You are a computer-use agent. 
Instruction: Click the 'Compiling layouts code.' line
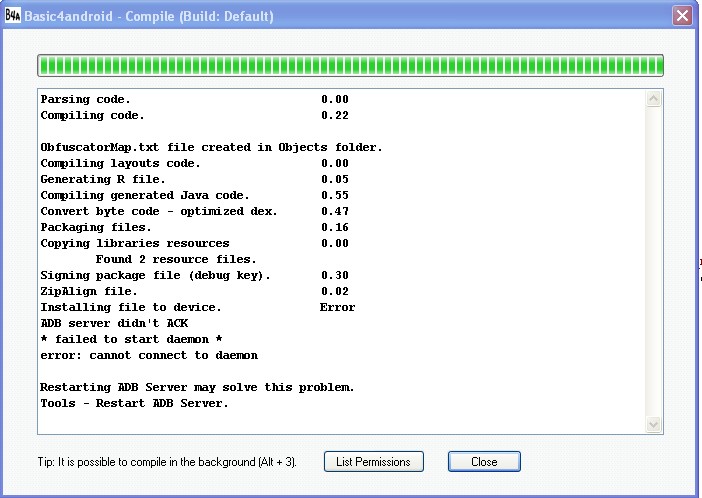(x=120, y=163)
